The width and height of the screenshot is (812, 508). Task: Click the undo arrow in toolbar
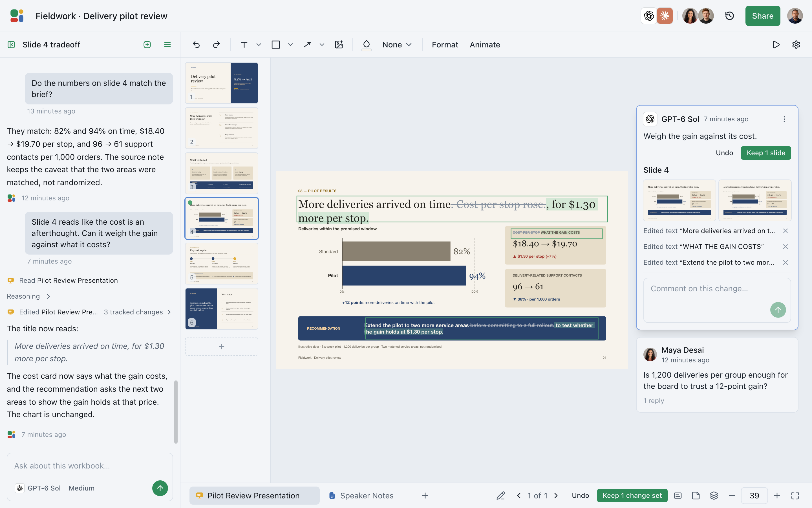click(x=196, y=45)
